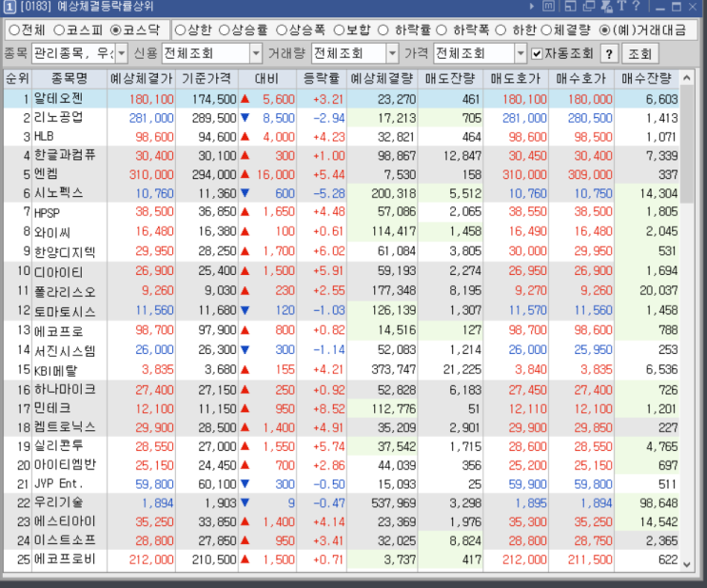Sort by the 대비 column header
The image size is (707, 588).
(267, 79)
